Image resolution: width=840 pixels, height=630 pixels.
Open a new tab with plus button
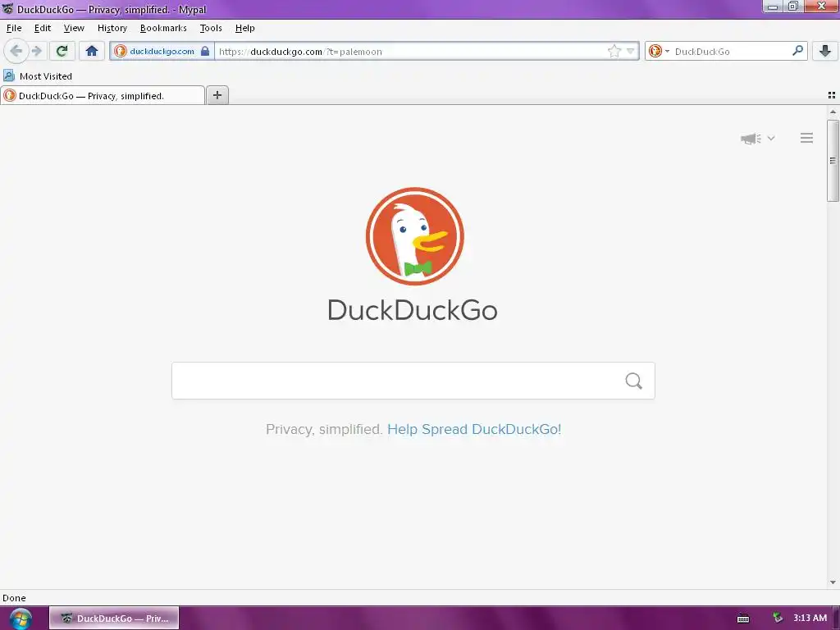click(x=217, y=95)
